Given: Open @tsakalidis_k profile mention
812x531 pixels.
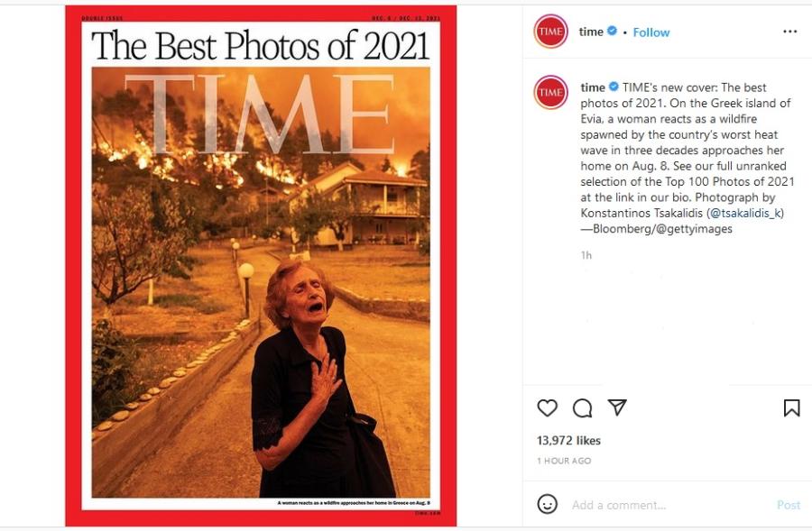Looking at the screenshot, I should click(746, 213).
